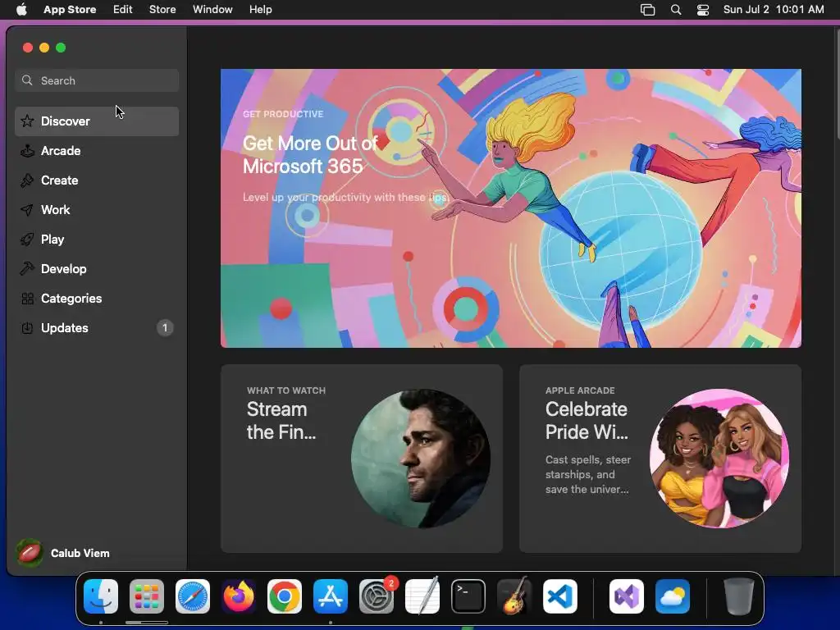Click the magnifier icon in Search field
The image size is (840, 630).
coord(27,80)
